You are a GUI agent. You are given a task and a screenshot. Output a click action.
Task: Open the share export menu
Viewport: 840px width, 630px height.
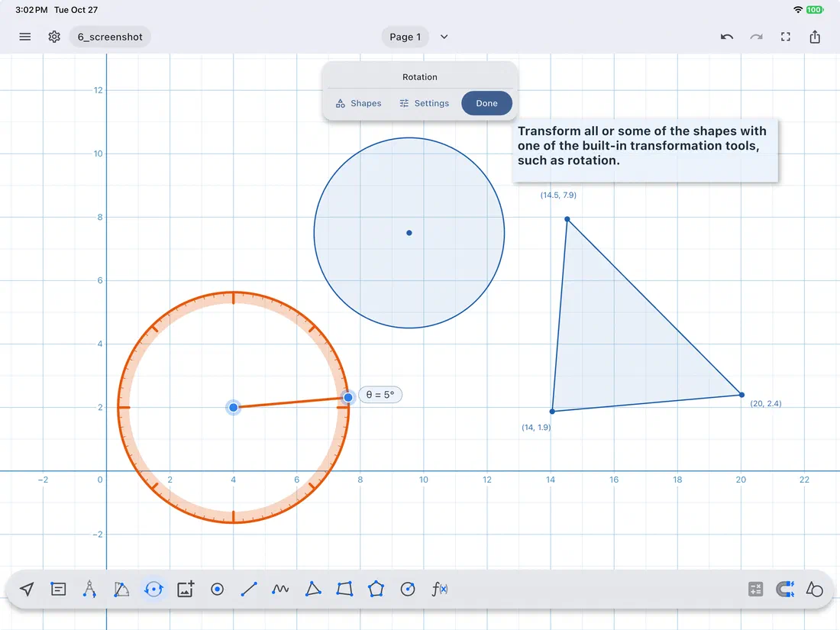815,37
